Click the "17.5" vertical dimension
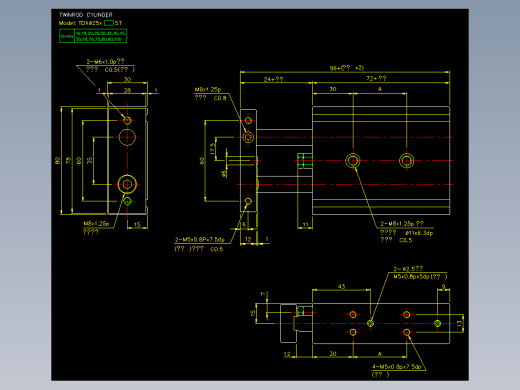This screenshot has width=520, height=390. (212, 149)
